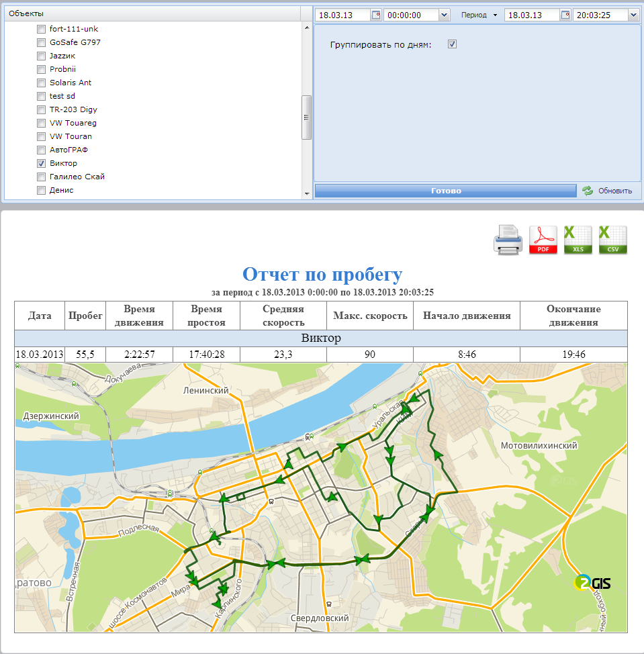Click the printer icon to print report

tap(508, 240)
